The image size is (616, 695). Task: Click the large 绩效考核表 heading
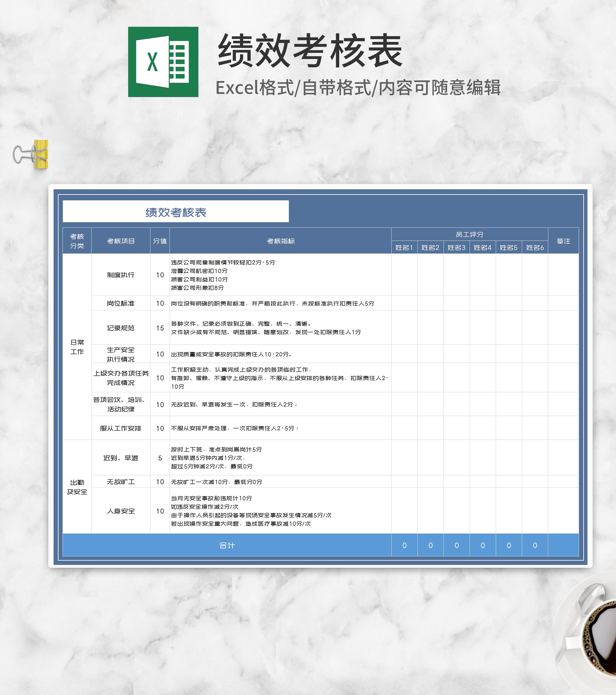pos(310,51)
